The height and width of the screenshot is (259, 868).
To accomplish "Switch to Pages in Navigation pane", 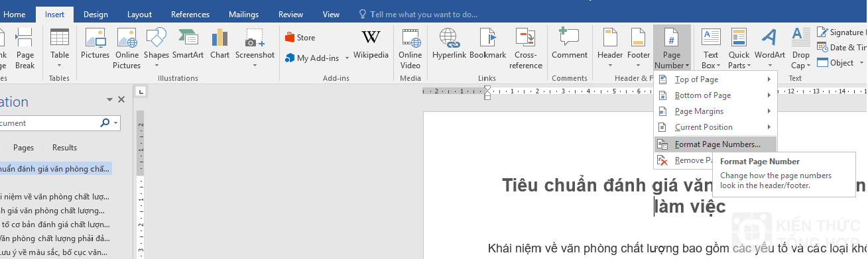I will (x=24, y=148).
